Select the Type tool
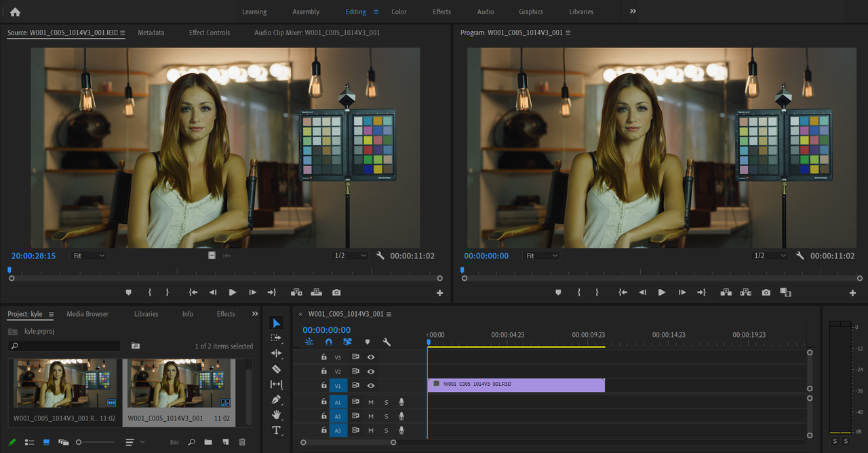 [x=277, y=430]
